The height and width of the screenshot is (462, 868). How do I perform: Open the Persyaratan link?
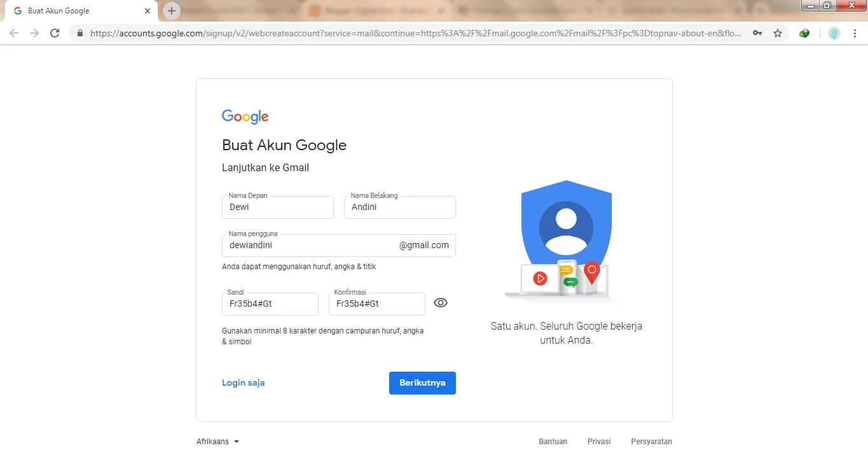651,442
